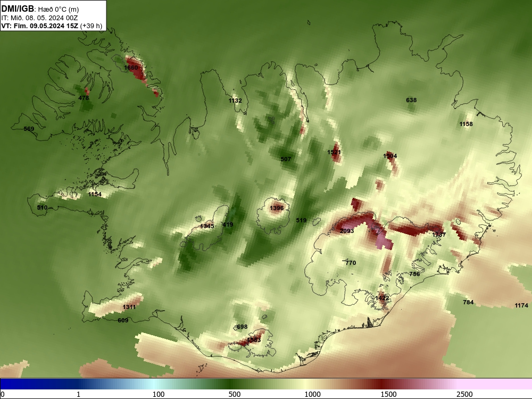This screenshot has height=399, width=532.
Task: Click the 1311 value label
Action: pyautogui.click(x=129, y=307)
